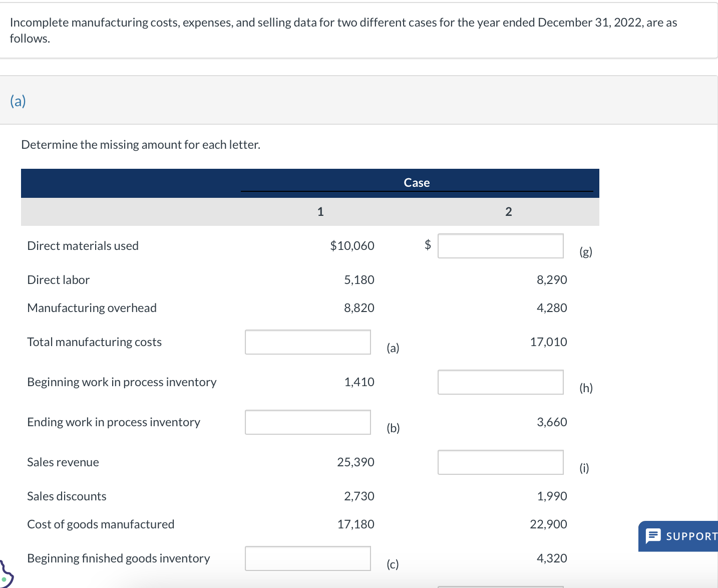This screenshot has height=588, width=718.
Task: Focus the Direct materials used input for Case 2
Action: click(x=500, y=245)
